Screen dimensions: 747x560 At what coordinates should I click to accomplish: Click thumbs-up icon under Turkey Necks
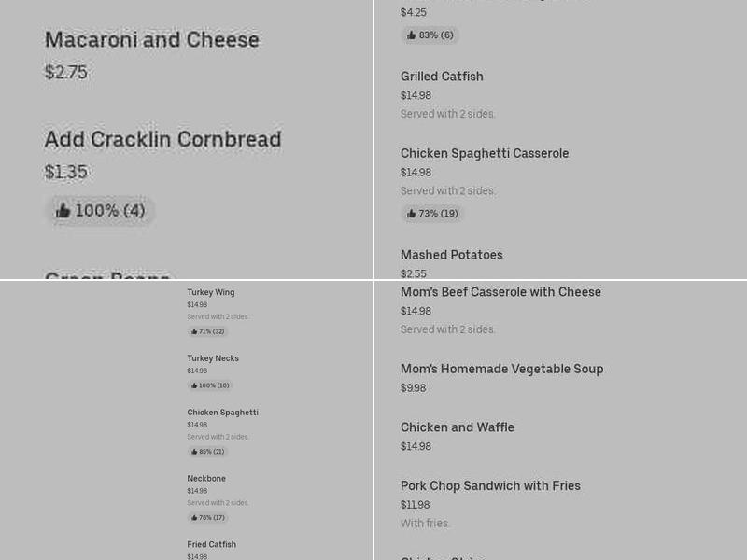(x=194, y=385)
